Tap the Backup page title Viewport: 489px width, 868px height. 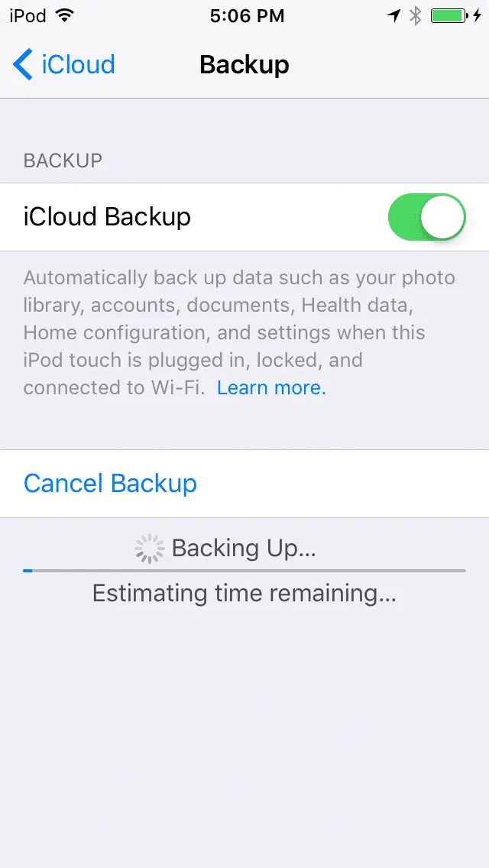244,64
